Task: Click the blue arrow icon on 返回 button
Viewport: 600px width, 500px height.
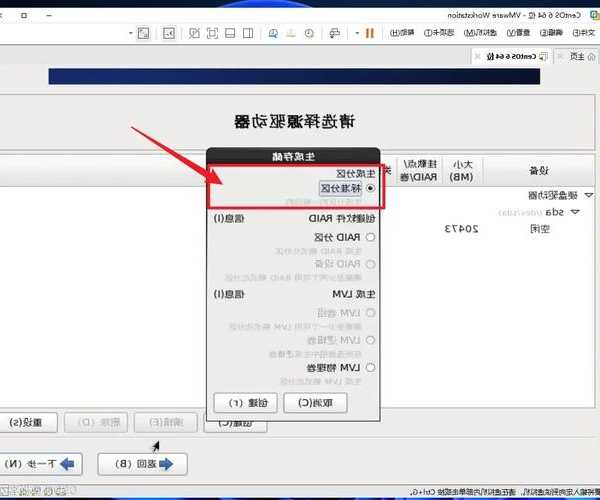Action: tap(166, 464)
